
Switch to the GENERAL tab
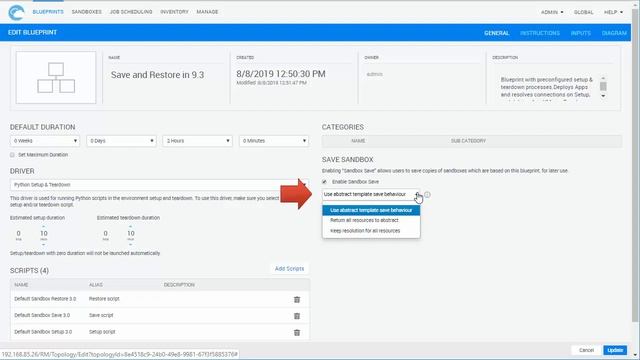coord(496,33)
